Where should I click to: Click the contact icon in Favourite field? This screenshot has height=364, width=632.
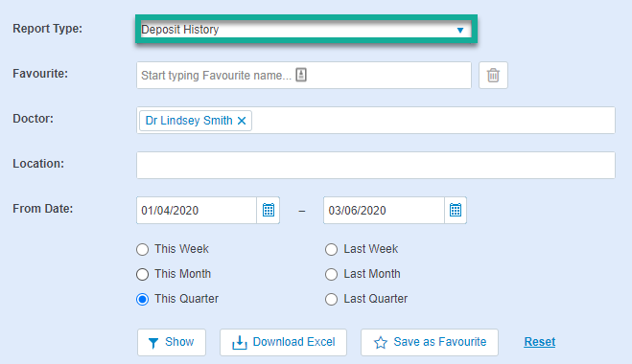(301, 75)
